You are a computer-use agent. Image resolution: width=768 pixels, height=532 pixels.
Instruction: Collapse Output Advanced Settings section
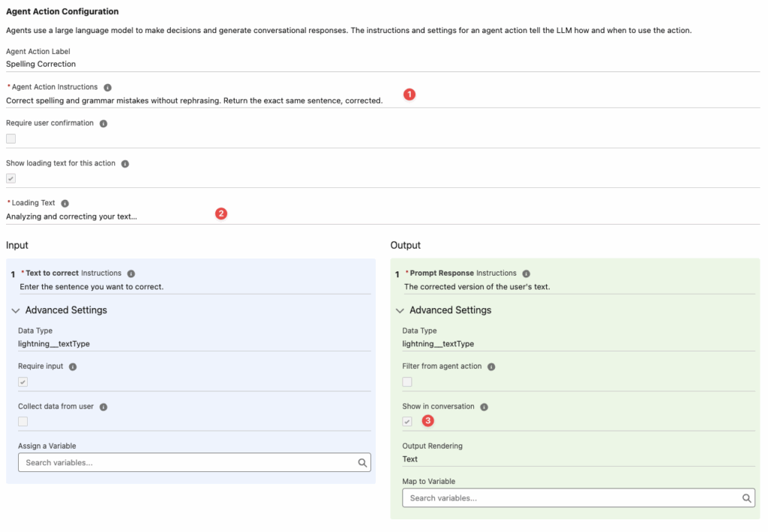(x=400, y=311)
